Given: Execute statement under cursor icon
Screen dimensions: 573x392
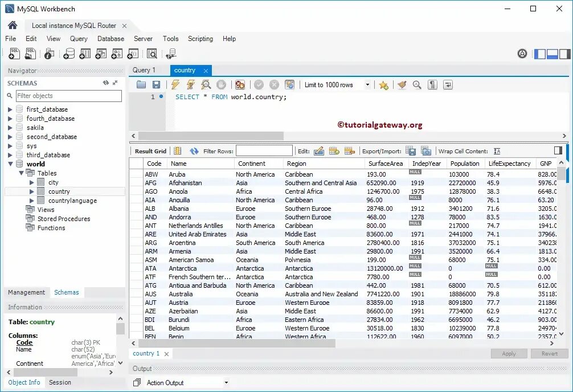Looking at the screenshot, I should 190,85.
